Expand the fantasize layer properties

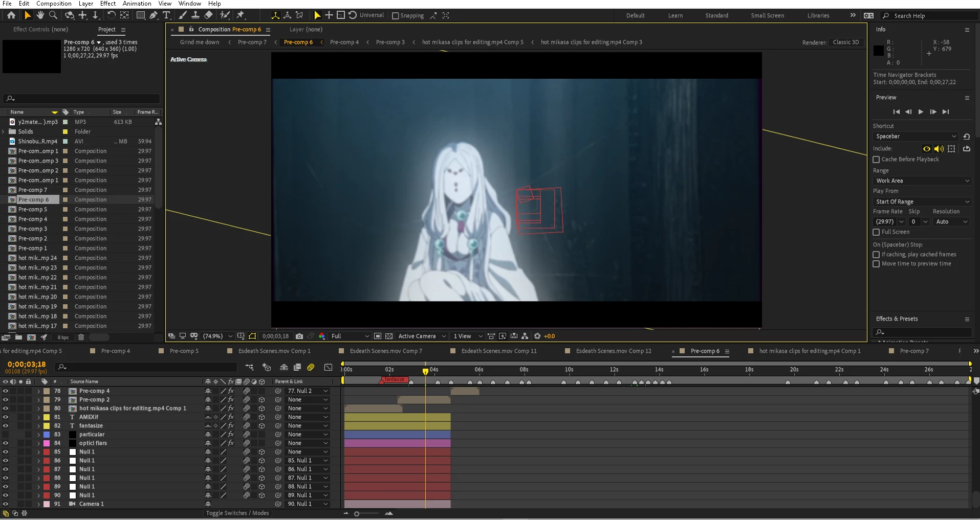pos(38,426)
